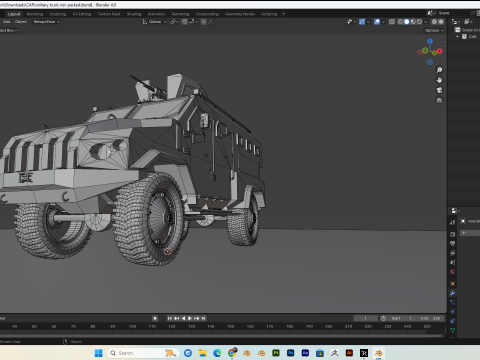Open the Tool properties tab
This screenshot has width=480, height=360.
(452, 222)
